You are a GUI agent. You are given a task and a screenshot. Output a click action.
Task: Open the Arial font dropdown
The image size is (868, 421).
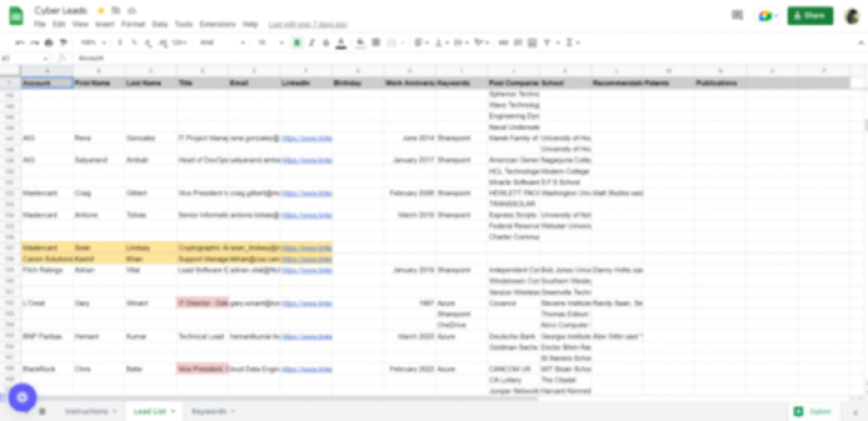coord(223,43)
